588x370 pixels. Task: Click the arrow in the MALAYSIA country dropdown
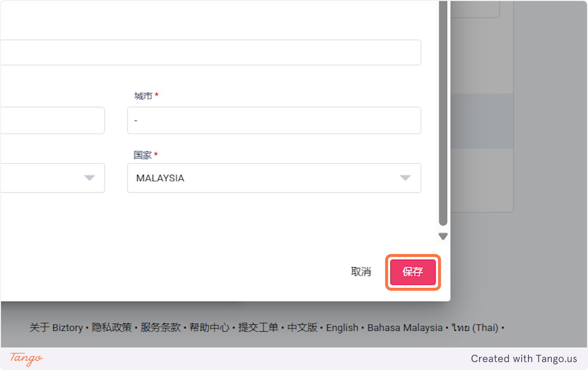[x=405, y=178]
